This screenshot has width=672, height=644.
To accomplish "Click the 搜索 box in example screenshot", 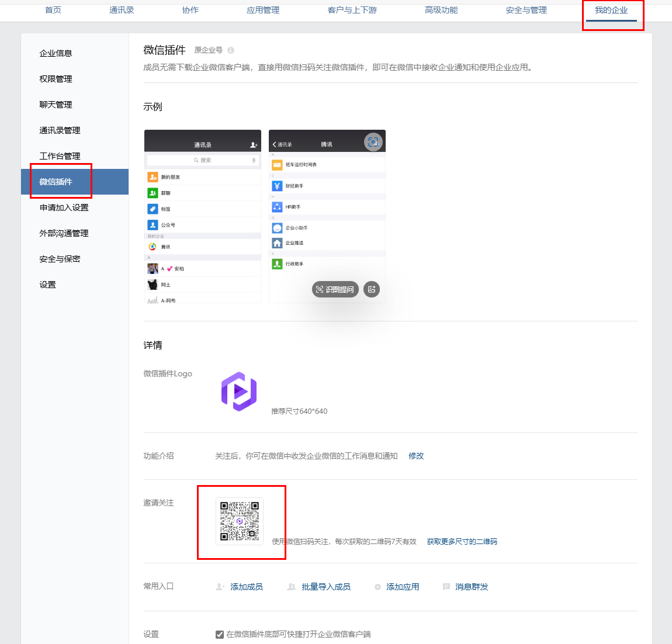I will (x=203, y=160).
